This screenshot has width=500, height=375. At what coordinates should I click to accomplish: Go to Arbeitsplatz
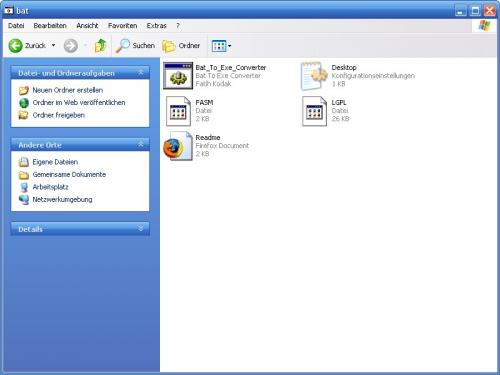pos(50,187)
